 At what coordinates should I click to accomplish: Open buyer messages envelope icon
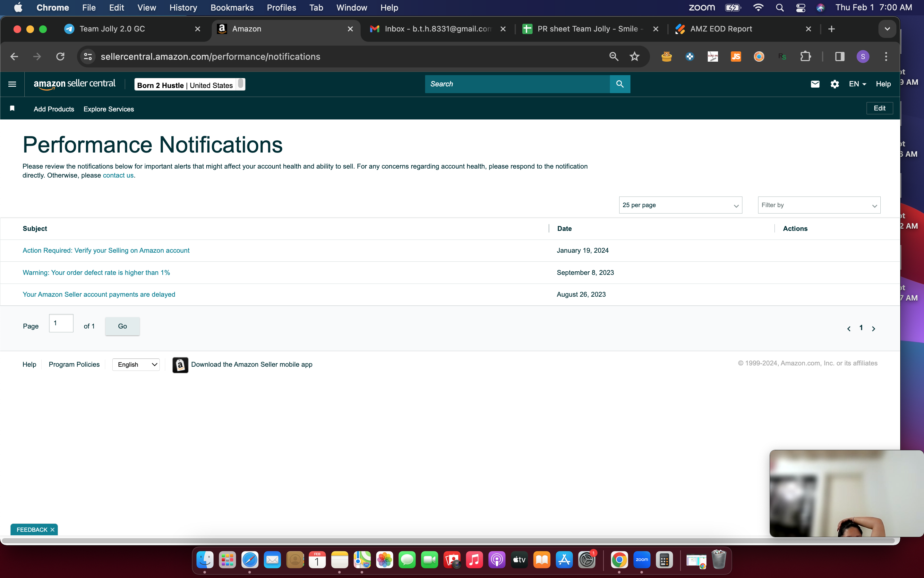[815, 84]
